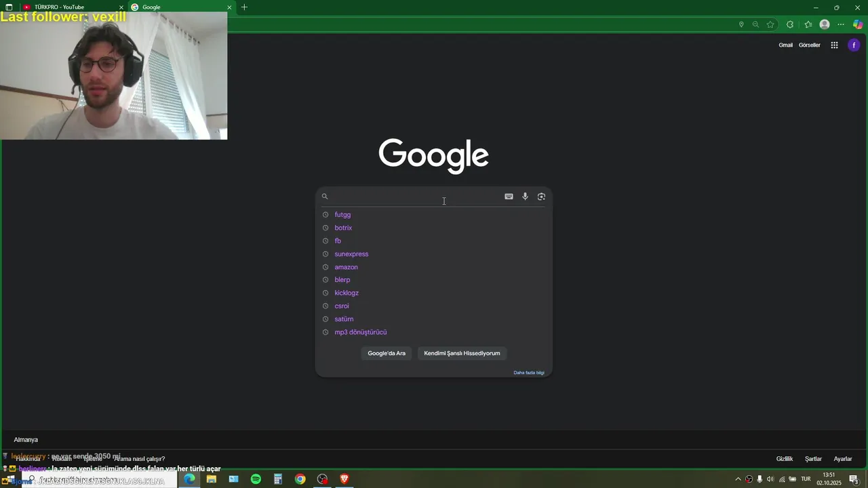Open a new browser tab

[244, 7]
